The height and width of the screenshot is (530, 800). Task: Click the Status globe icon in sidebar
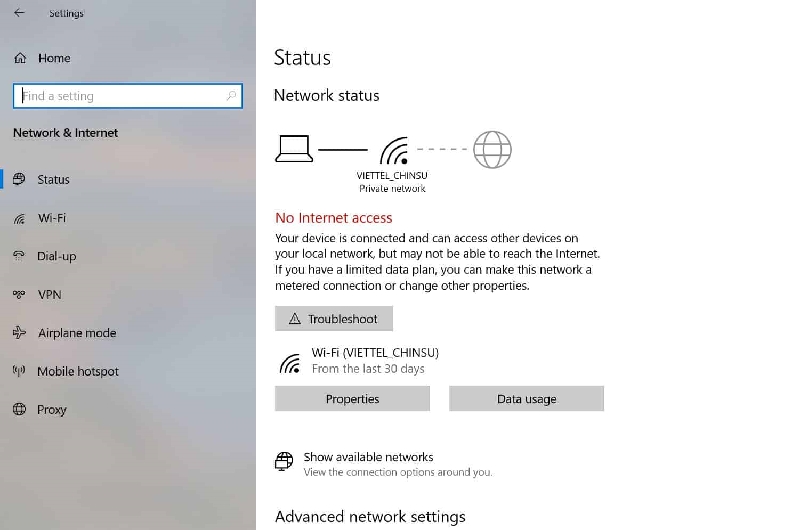(19, 179)
